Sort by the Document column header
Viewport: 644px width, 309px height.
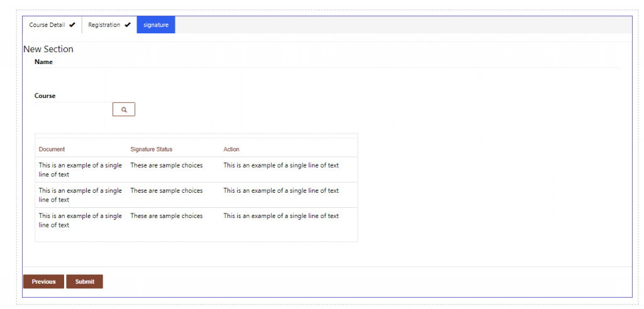[52, 149]
